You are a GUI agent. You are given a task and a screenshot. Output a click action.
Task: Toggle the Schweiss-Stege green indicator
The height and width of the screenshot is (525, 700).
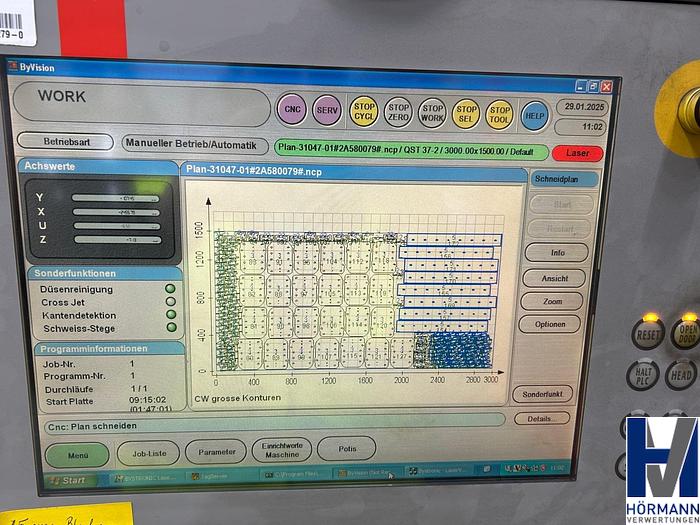click(x=171, y=327)
